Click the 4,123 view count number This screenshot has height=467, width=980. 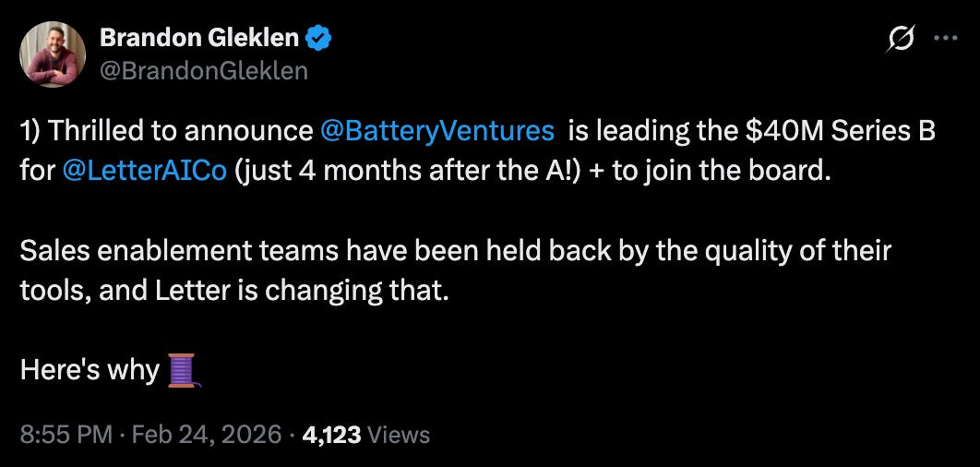pos(332,434)
